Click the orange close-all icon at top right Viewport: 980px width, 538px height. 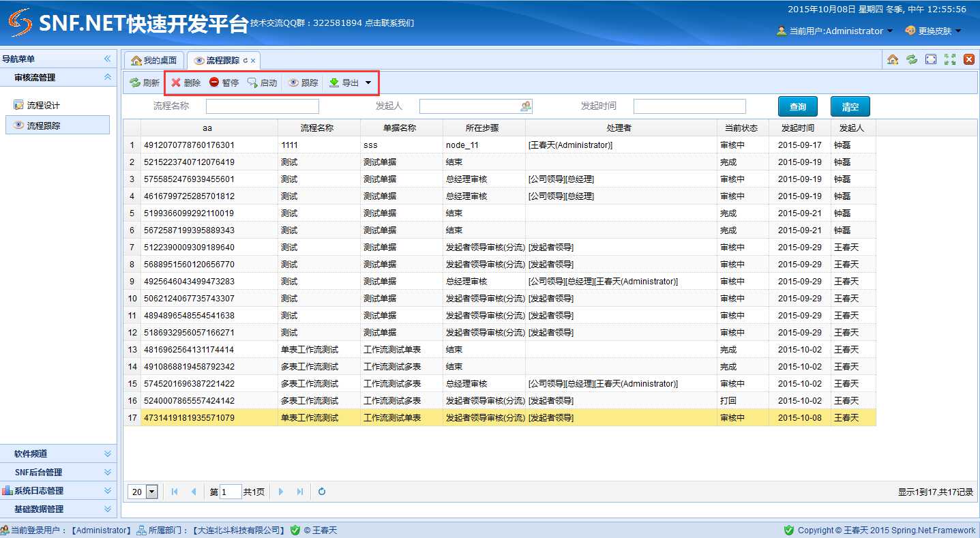tap(969, 59)
